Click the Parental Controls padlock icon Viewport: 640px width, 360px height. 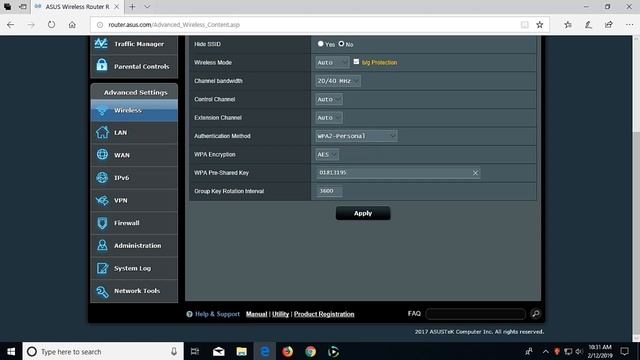[x=102, y=65]
